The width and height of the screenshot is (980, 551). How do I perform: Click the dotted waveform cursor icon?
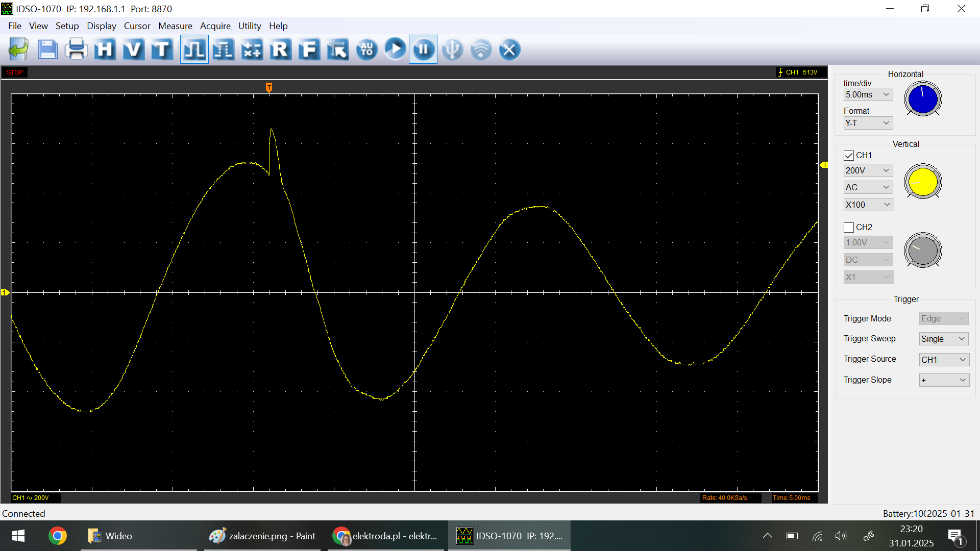(223, 49)
